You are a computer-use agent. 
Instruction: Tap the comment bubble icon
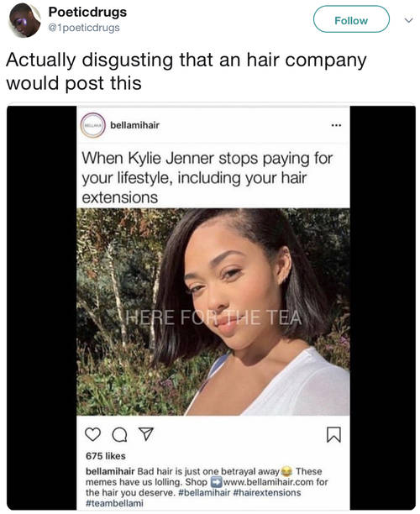coord(119,435)
